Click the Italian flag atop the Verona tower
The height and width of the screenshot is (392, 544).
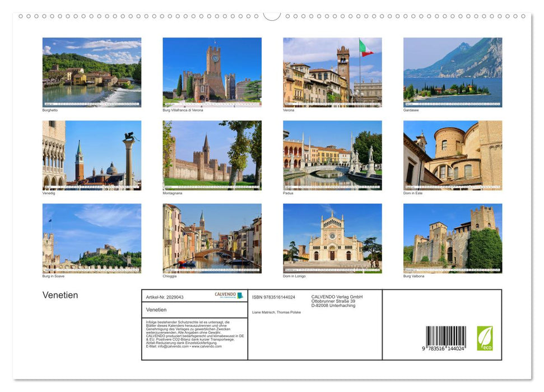pos(363,47)
